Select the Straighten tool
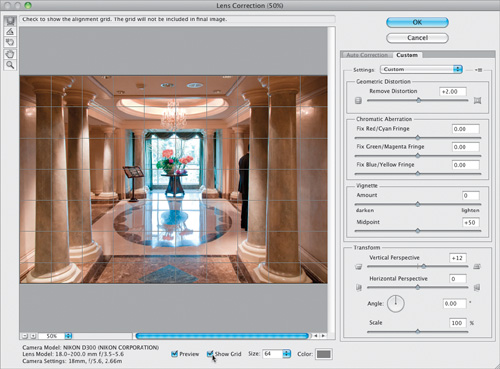Image resolution: width=500 pixels, height=369 pixels. point(10,32)
